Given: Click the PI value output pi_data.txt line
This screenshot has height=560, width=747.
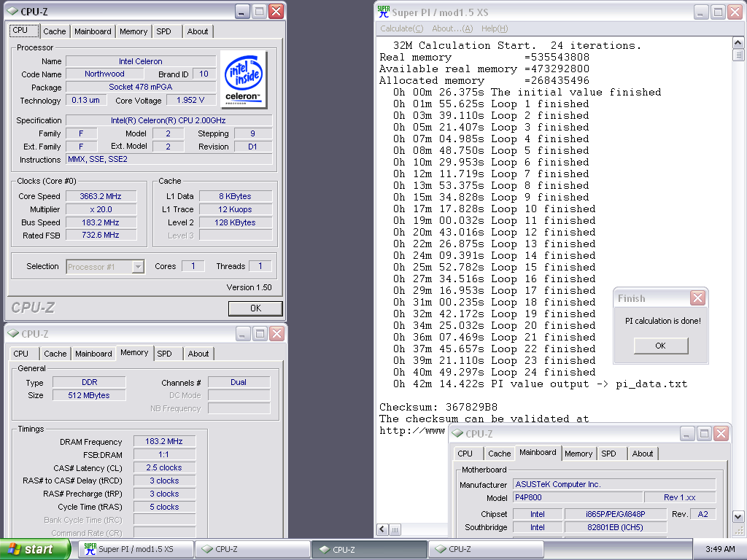Looking at the screenshot, I should pos(541,384).
